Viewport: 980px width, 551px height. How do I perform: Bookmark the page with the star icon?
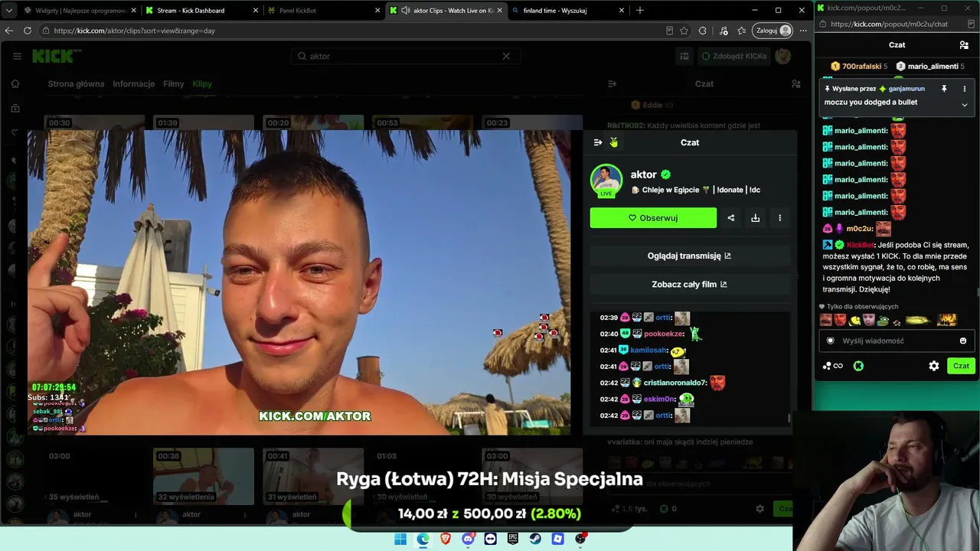[x=684, y=31]
